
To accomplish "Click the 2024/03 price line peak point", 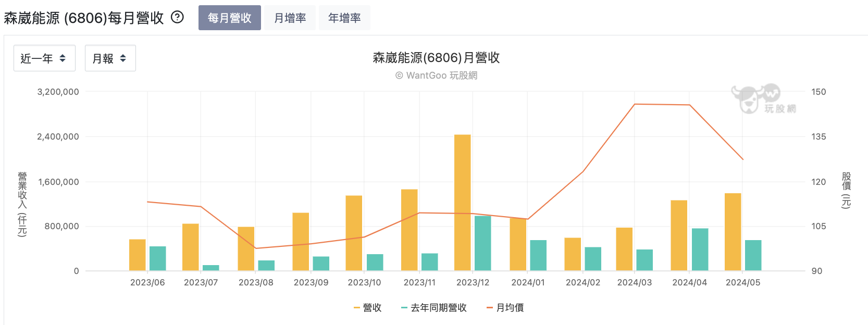I will [x=635, y=104].
